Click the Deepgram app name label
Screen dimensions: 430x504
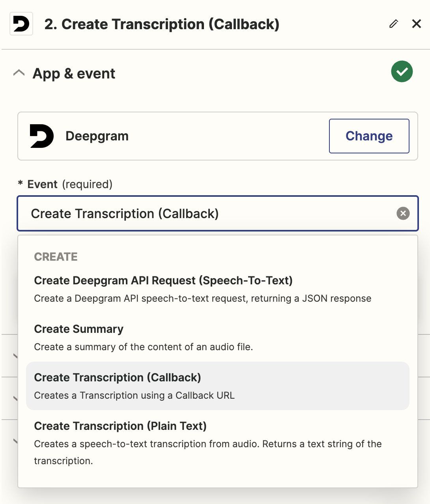coord(97,136)
